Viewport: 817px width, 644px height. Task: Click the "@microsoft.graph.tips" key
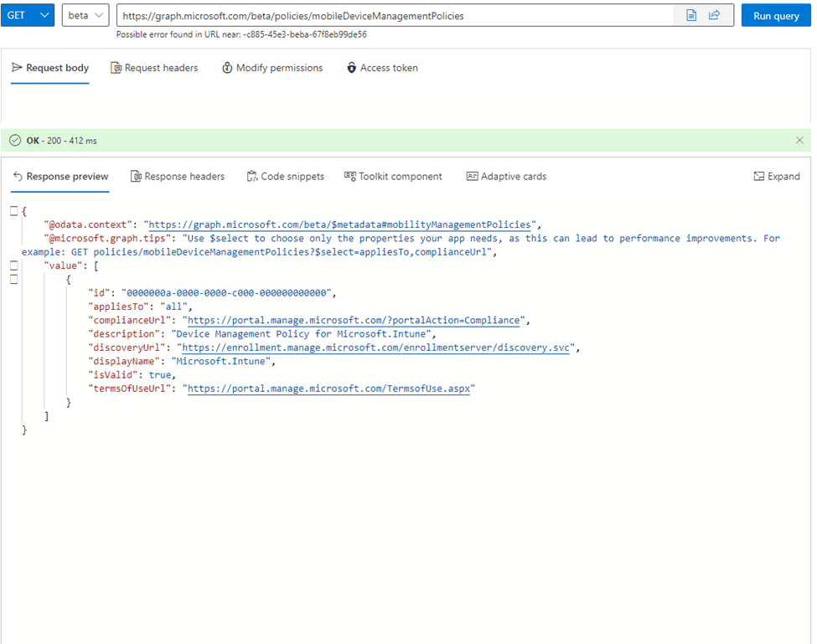(x=107, y=239)
